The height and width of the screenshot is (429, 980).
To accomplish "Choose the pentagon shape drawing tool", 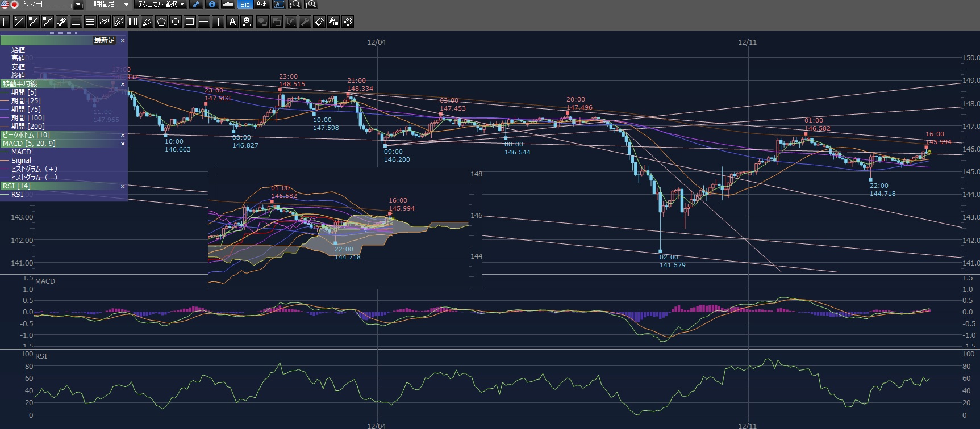I will [161, 22].
